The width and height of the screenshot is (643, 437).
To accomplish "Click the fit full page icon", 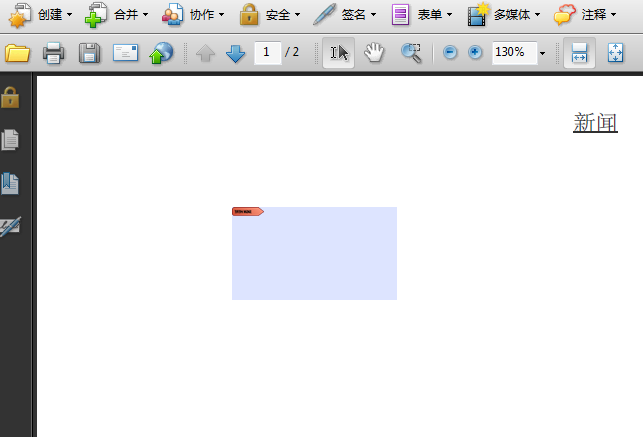I will click(615, 53).
